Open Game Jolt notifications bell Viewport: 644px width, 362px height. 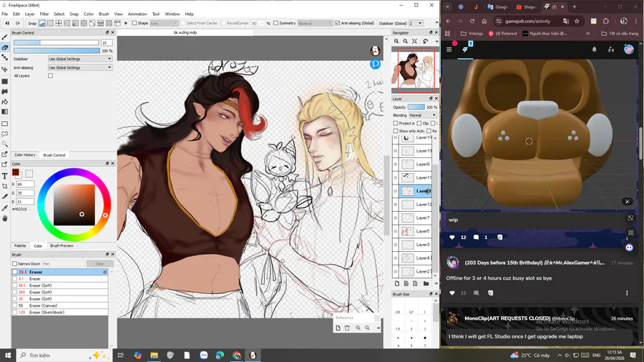coord(595,49)
